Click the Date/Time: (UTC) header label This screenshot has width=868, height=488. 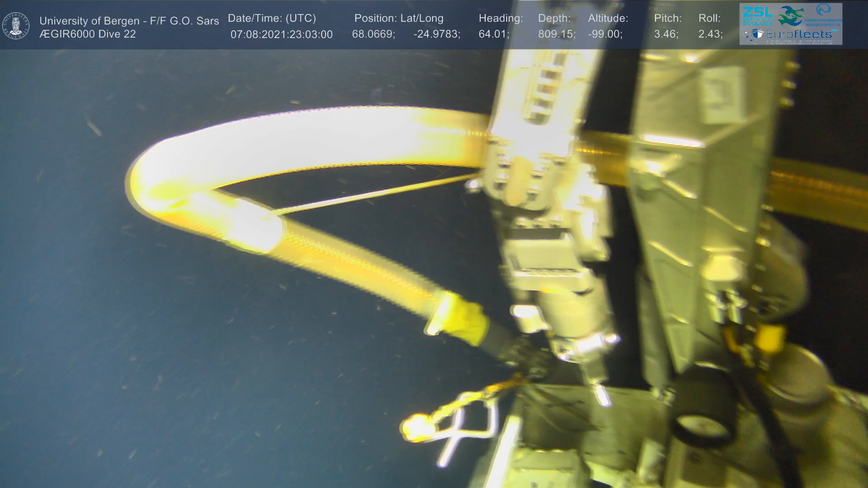tap(272, 19)
